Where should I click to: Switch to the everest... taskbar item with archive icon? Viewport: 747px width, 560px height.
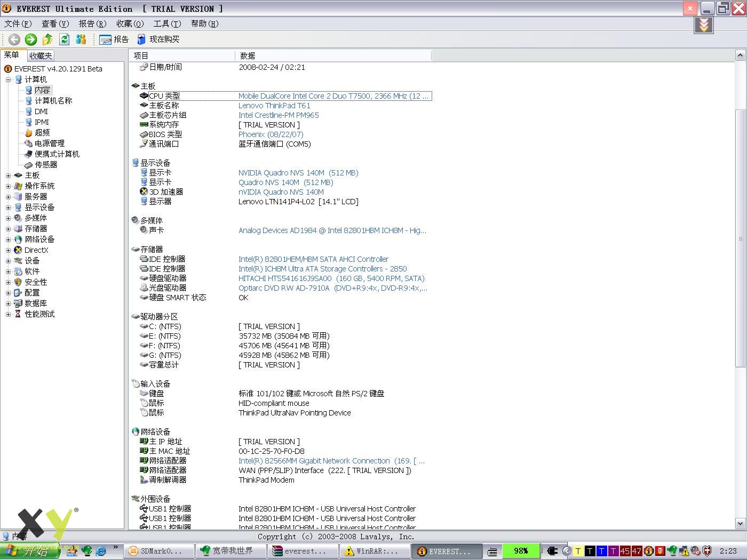pos(303,551)
